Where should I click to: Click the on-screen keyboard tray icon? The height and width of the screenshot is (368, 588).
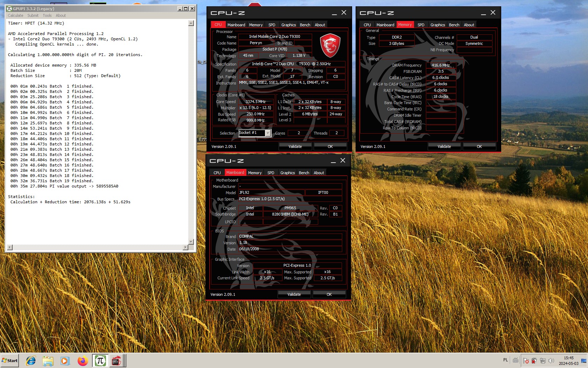tap(516, 360)
